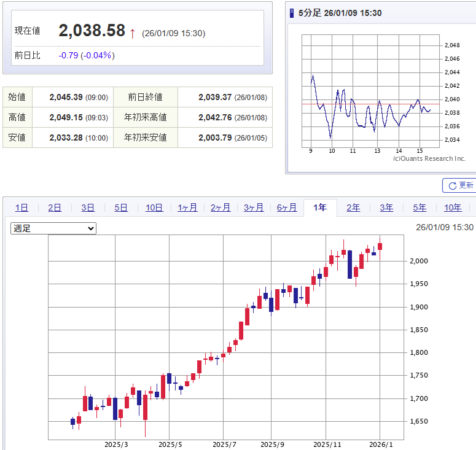Image resolution: width=476 pixels, height=450 pixels.
Task: Select the 1ヶ月 chart tab
Action: coord(187,208)
